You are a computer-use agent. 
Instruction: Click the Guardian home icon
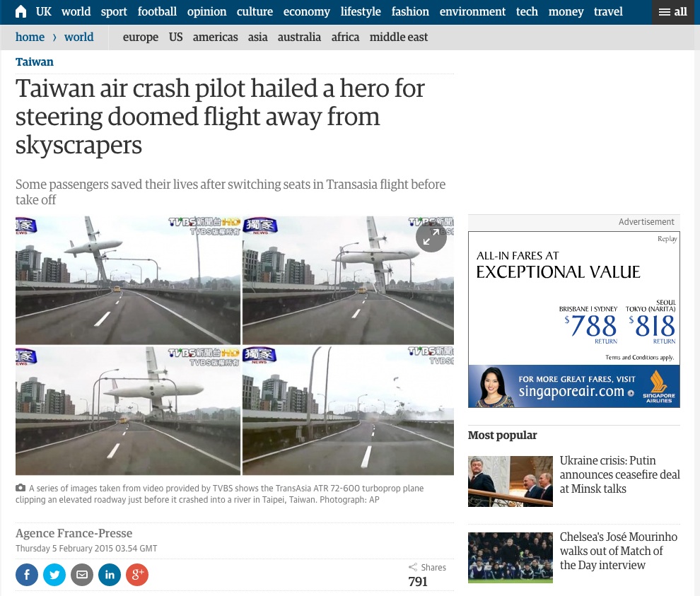coord(21,11)
